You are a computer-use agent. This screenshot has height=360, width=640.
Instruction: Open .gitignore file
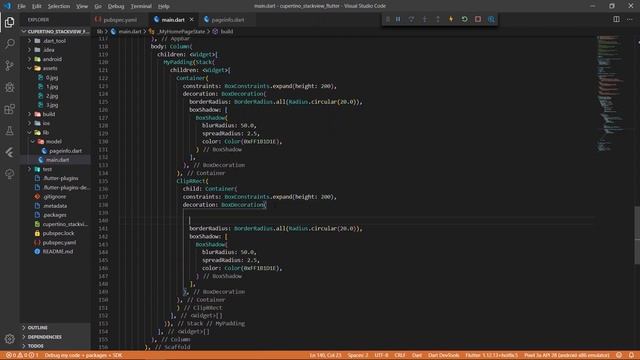[x=55, y=197]
